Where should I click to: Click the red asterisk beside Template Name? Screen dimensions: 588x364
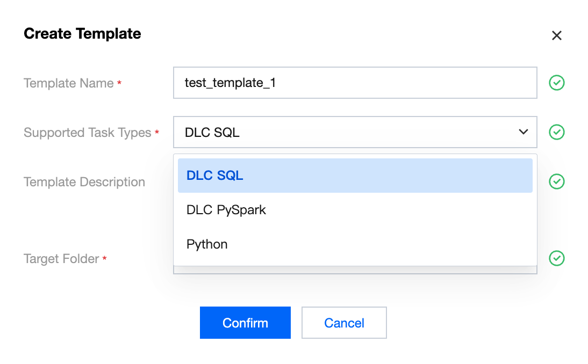pyautogui.click(x=119, y=83)
